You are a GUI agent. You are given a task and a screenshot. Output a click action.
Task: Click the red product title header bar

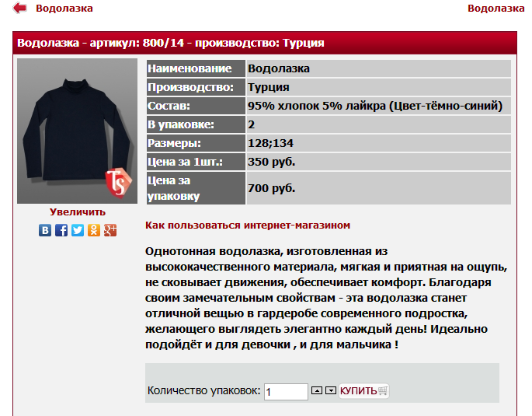pos(265,43)
